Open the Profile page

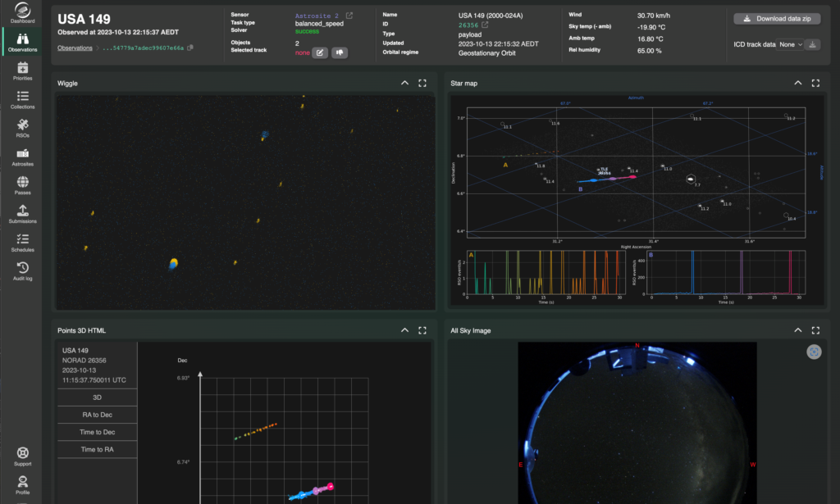pos(22,485)
